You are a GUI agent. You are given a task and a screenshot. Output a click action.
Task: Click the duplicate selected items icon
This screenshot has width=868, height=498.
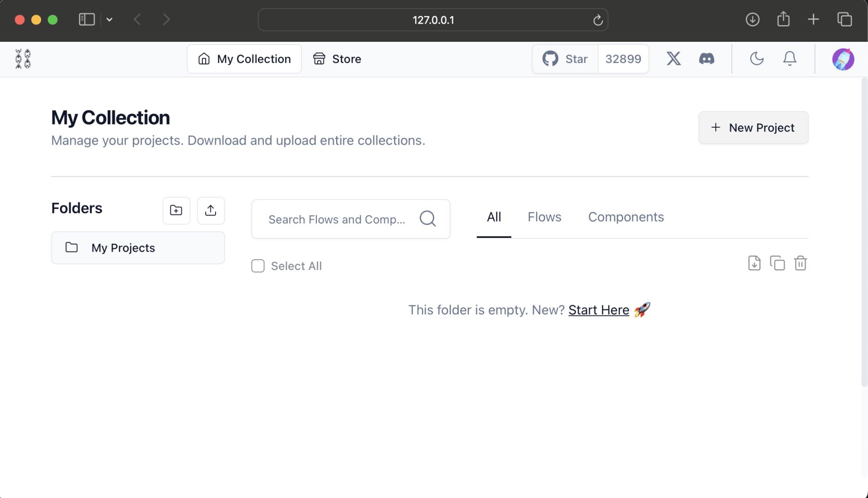pyautogui.click(x=777, y=263)
